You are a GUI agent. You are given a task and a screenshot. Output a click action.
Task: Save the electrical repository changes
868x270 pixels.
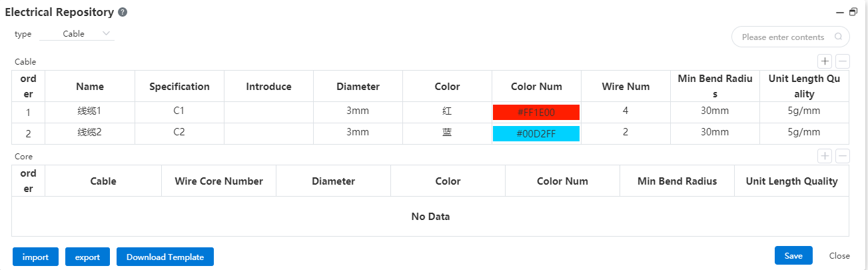pyautogui.click(x=793, y=255)
